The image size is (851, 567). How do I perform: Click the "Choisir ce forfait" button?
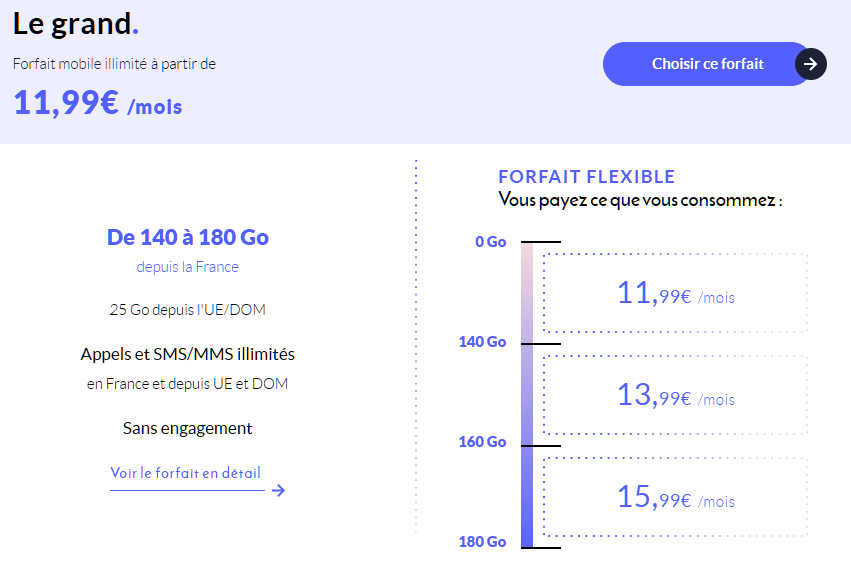click(707, 64)
